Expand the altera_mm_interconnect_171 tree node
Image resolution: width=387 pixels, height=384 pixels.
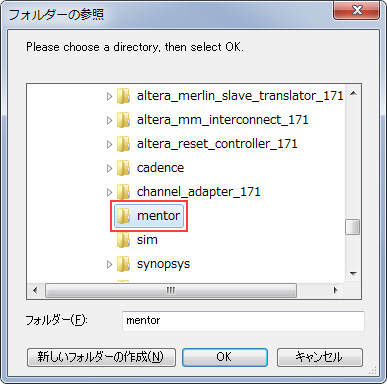point(109,121)
